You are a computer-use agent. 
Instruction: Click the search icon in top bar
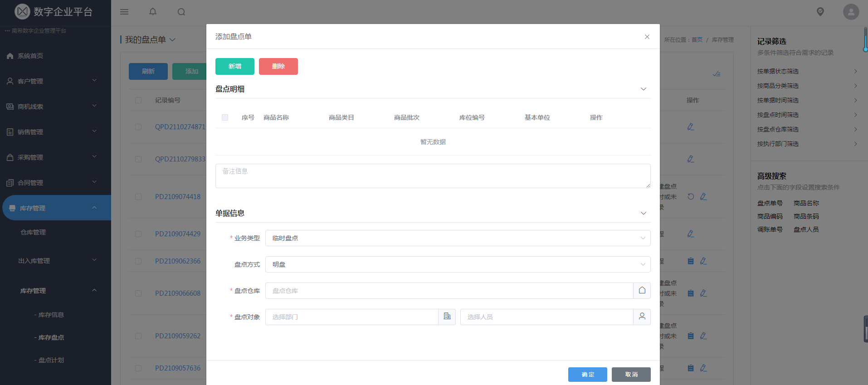point(181,12)
